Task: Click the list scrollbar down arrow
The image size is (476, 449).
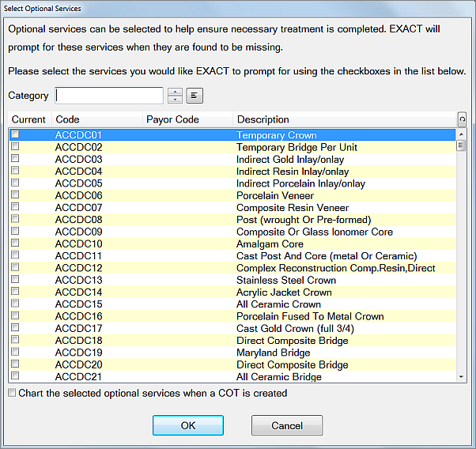Action: tap(462, 377)
